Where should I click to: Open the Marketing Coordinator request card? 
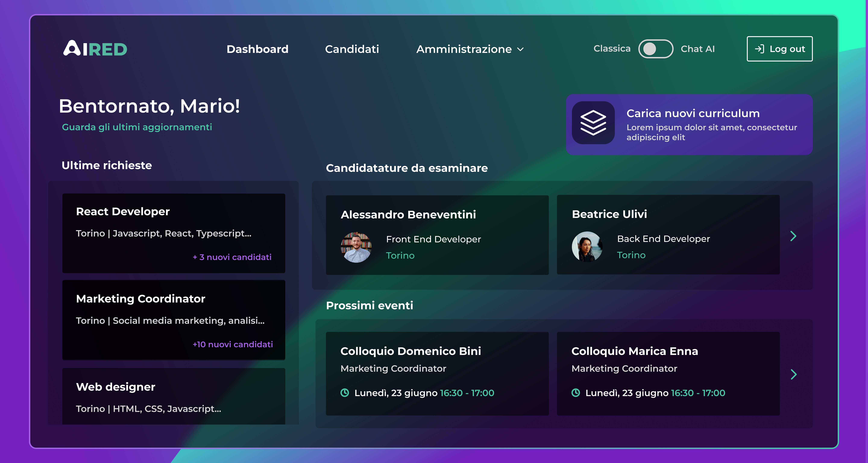[x=174, y=320]
